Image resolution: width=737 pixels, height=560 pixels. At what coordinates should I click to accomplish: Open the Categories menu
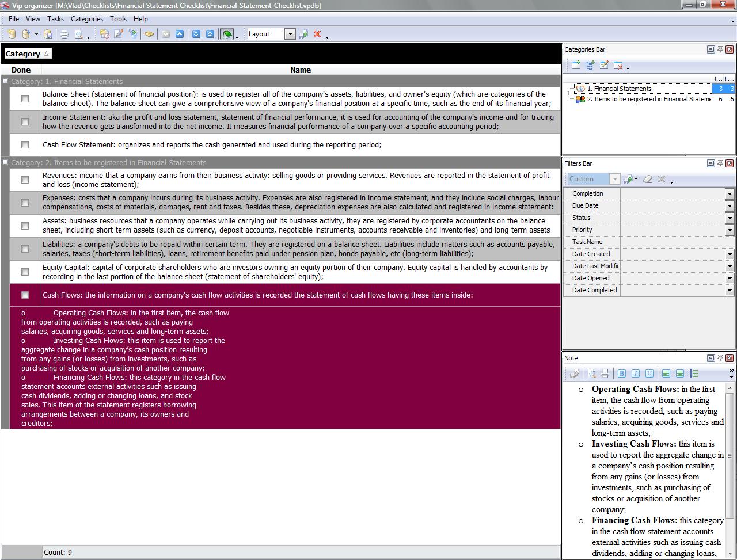(x=87, y=19)
